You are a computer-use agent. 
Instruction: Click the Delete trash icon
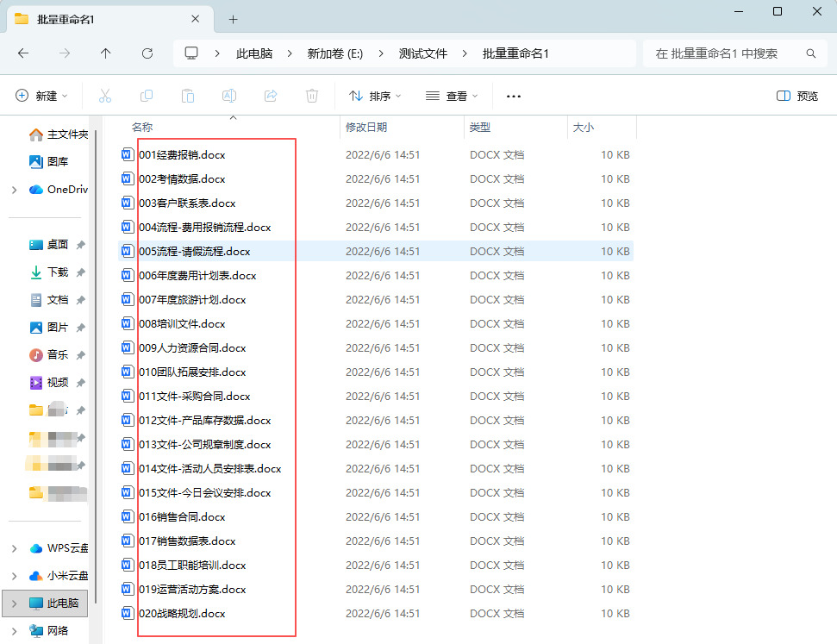click(x=312, y=96)
